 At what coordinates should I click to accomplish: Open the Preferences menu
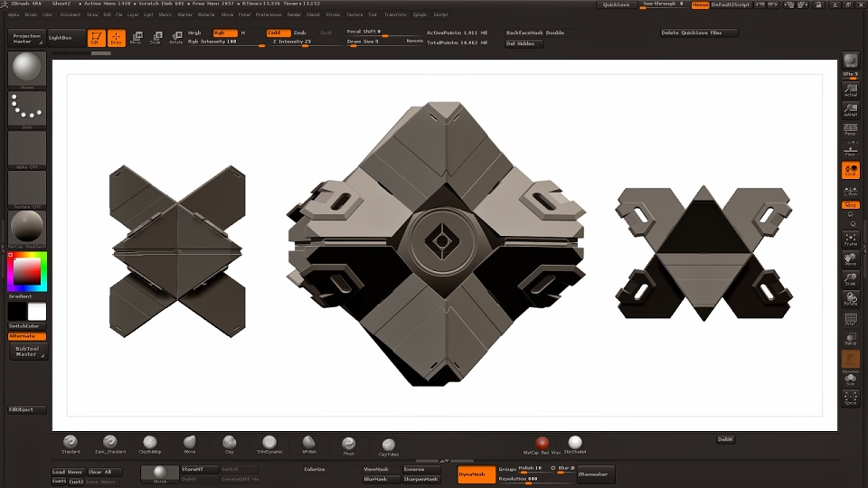269,15
